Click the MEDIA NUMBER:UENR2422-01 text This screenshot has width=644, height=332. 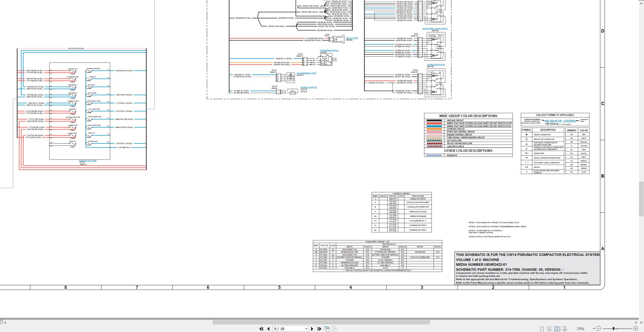click(481, 265)
